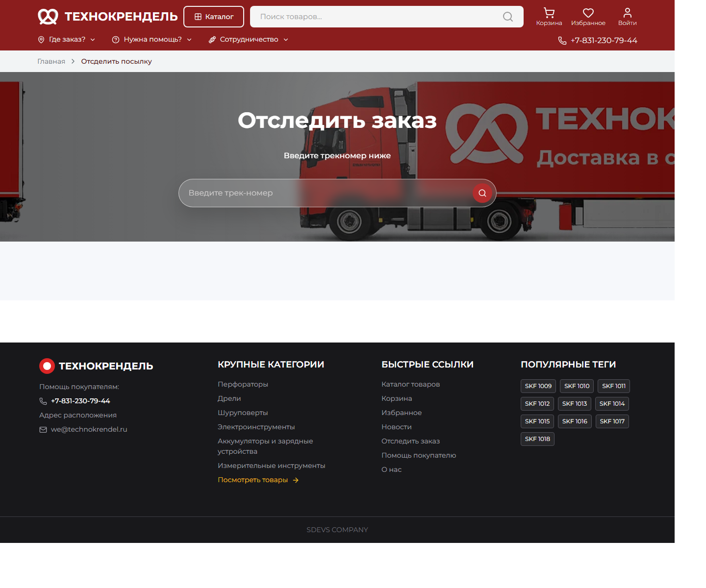Screen dimensions: 706x588
Task: Open О нас footer link
Action: 392,469
